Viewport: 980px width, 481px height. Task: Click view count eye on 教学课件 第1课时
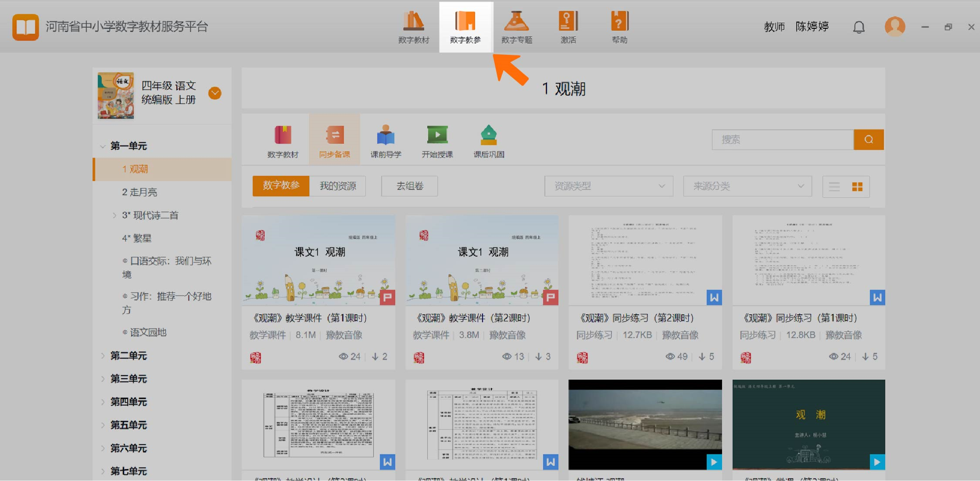[x=344, y=357]
